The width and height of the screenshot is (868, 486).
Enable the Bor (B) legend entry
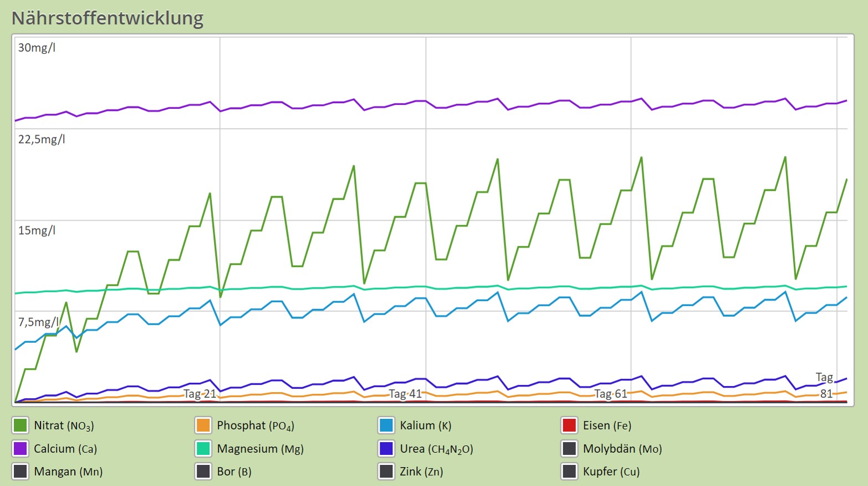point(203,471)
